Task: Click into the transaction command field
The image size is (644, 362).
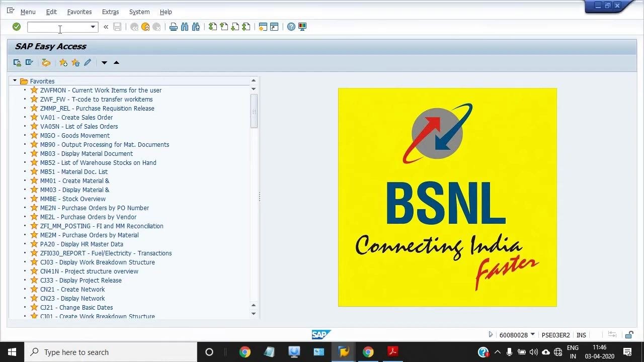Action: click(x=58, y=27)
